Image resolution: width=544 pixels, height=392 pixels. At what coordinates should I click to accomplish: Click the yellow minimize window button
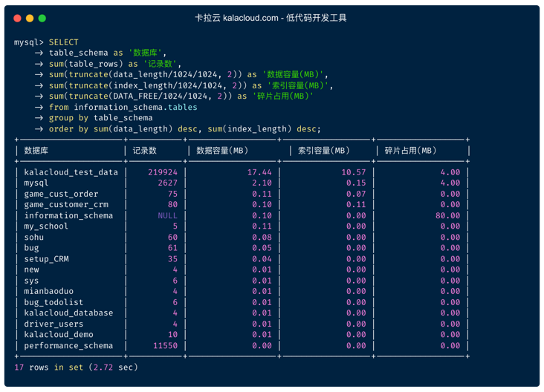[30, 19]
